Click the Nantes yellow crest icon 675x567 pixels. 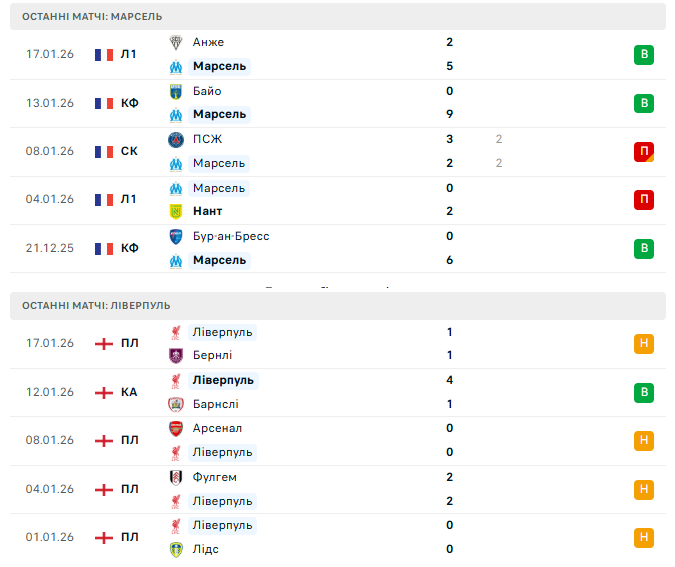click(177, 212)
